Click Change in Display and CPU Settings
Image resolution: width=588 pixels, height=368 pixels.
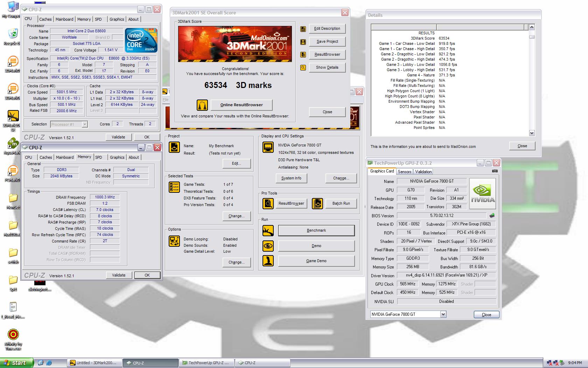[x=341, y=178]
